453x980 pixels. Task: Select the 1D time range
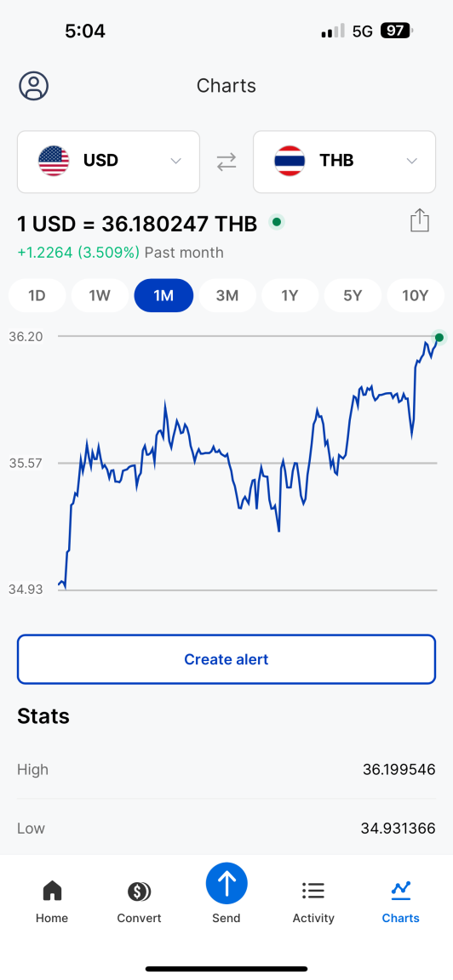[x=37, y=296]
